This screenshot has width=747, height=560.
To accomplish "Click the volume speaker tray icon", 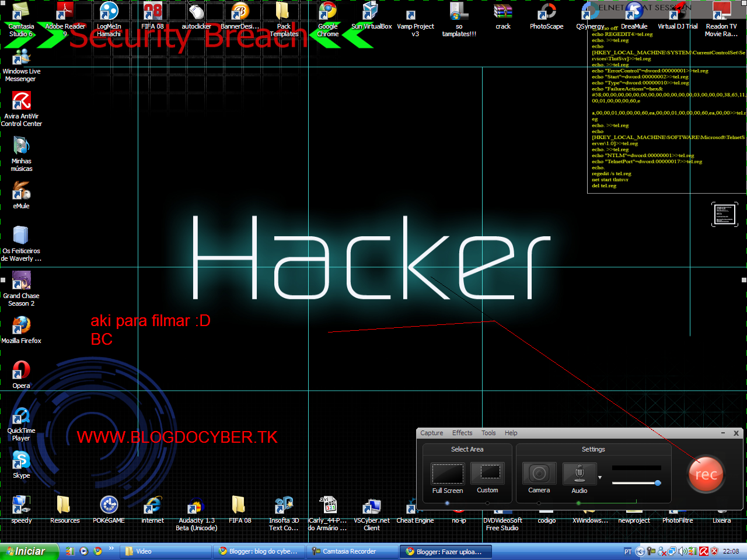I will point(682,551).
